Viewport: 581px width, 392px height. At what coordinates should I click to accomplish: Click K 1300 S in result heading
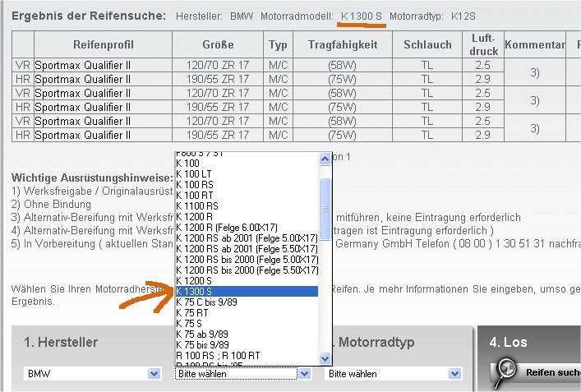click(362, 16)
